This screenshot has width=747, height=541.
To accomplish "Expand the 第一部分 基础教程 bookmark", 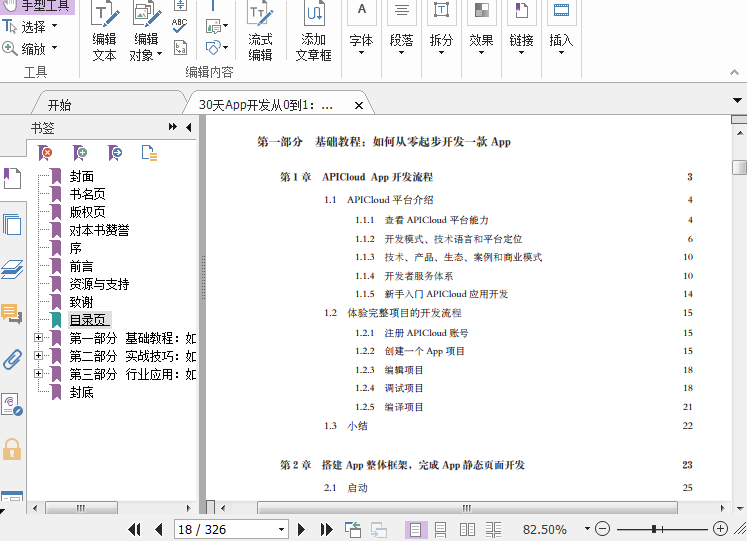I will 39,338.
